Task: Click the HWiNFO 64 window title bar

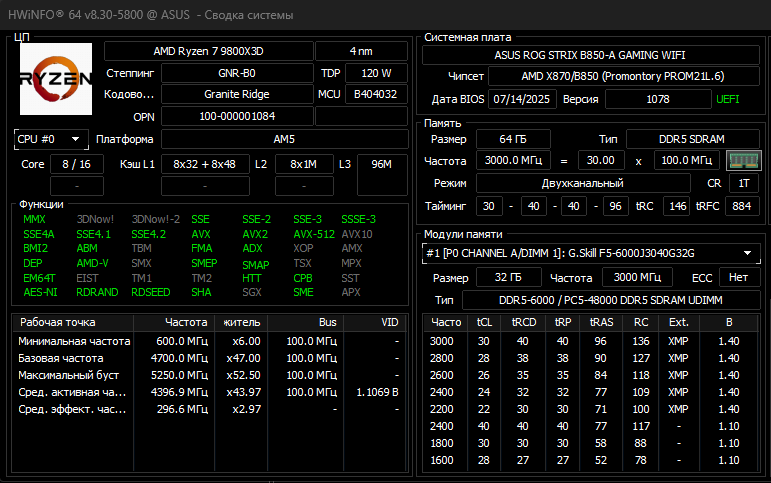Action: click(x=386, y=15)
